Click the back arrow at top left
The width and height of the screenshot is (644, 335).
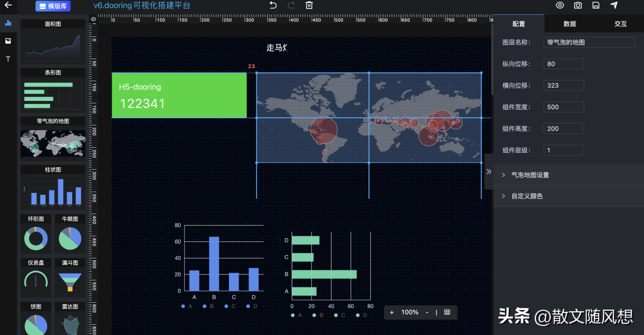point(8,5)
